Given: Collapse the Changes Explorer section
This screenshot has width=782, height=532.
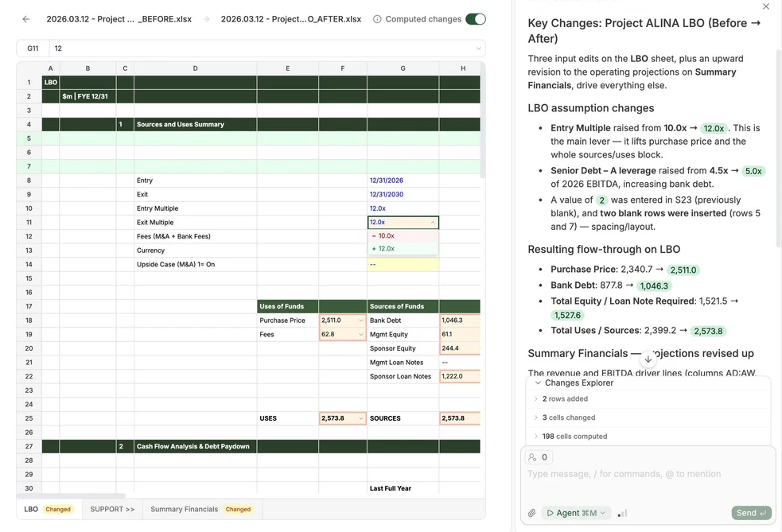Looking at the screenshot, I should pos(538,383).
